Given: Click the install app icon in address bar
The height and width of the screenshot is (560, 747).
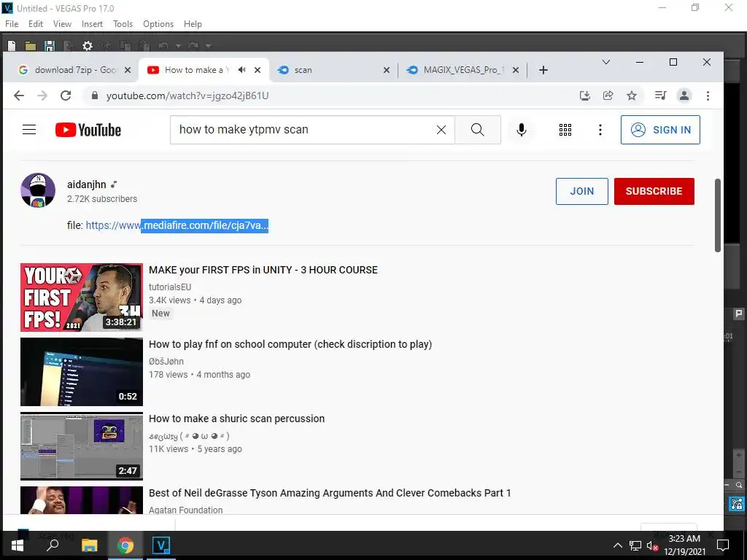Looking at the screenshot, I should tap(584, 96).
